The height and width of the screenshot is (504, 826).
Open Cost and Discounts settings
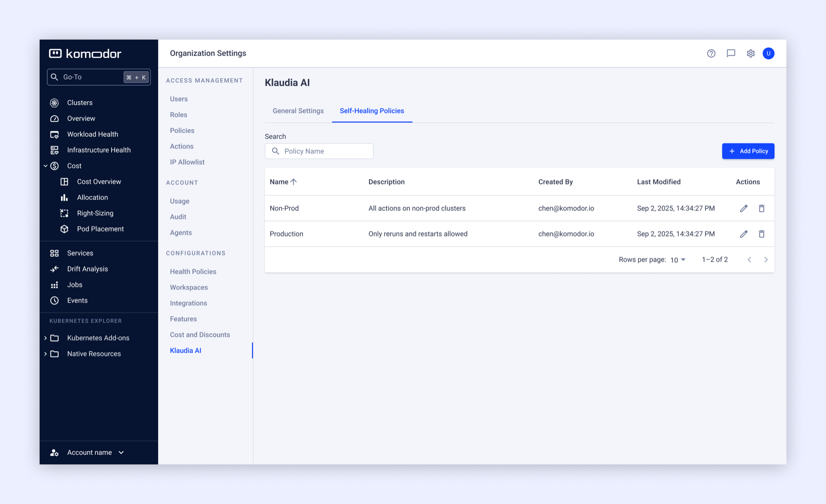point(200,335)
